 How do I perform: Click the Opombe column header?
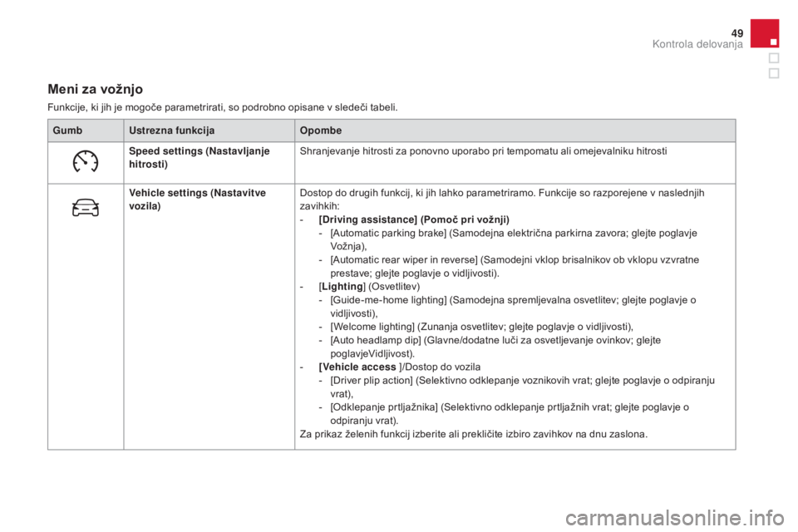[x=322, y=131]
